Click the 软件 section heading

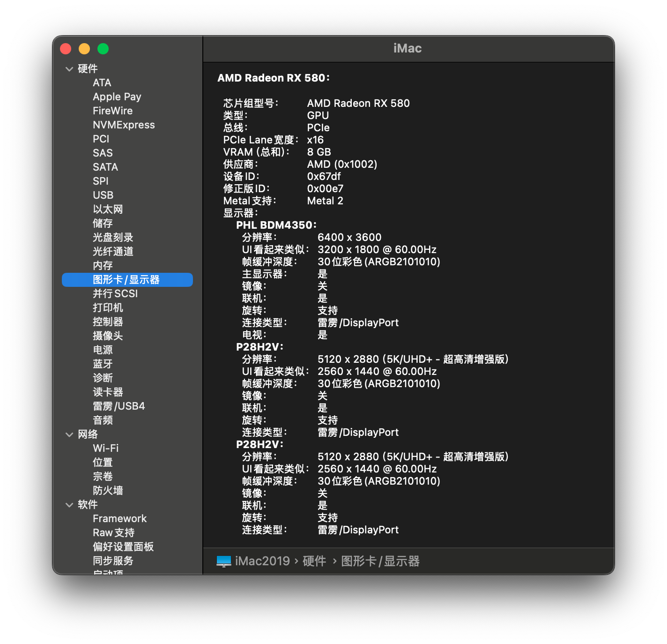88,504
